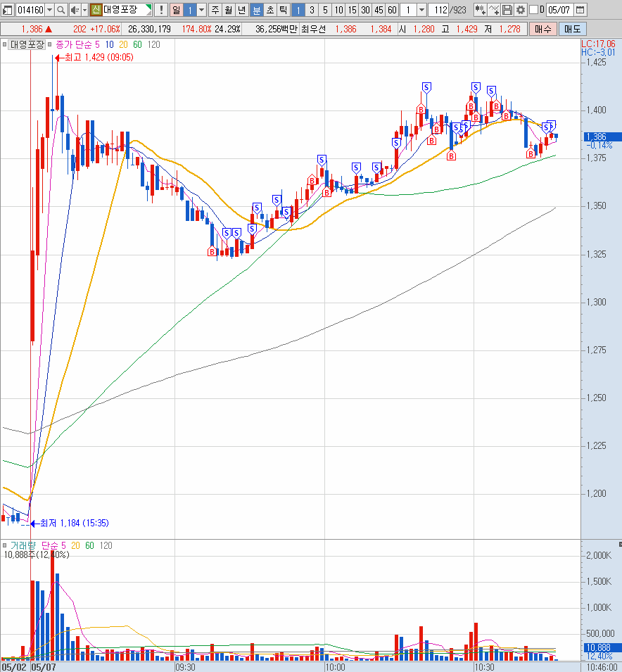Expand the sound alert dropdown arrow

tap(84, 10)
